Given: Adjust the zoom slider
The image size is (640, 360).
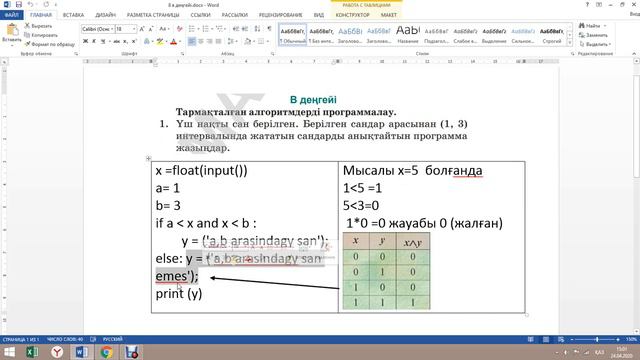Looking at the screenshot, I should (597, 339).
